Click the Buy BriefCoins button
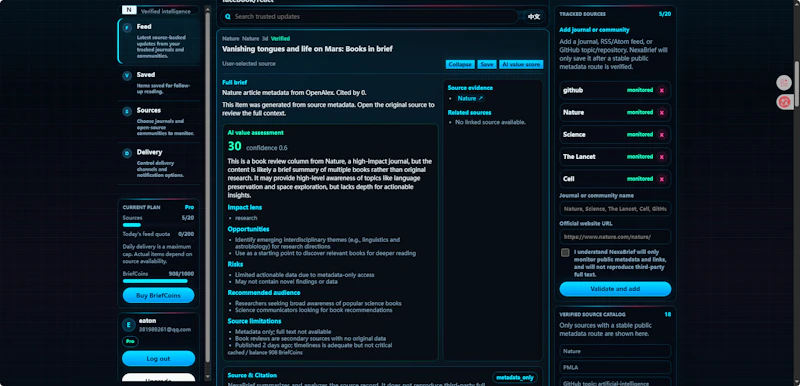 [x=158, y=296]
